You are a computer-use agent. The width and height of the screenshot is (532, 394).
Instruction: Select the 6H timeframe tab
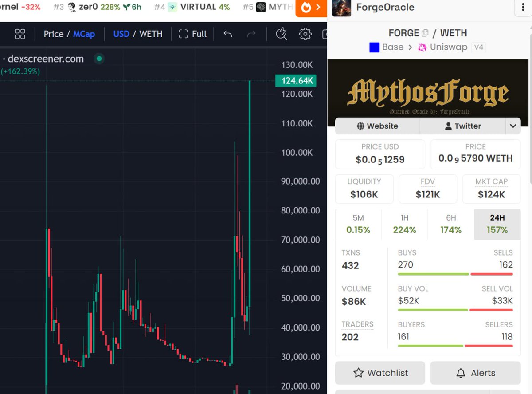(451, 224)
